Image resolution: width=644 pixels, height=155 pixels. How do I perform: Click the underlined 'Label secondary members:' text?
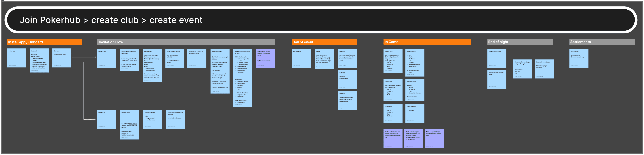coord(127,132)
